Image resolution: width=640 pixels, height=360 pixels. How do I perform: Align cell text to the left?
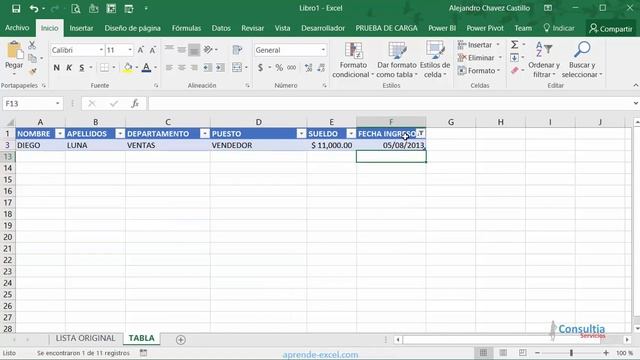169,68
